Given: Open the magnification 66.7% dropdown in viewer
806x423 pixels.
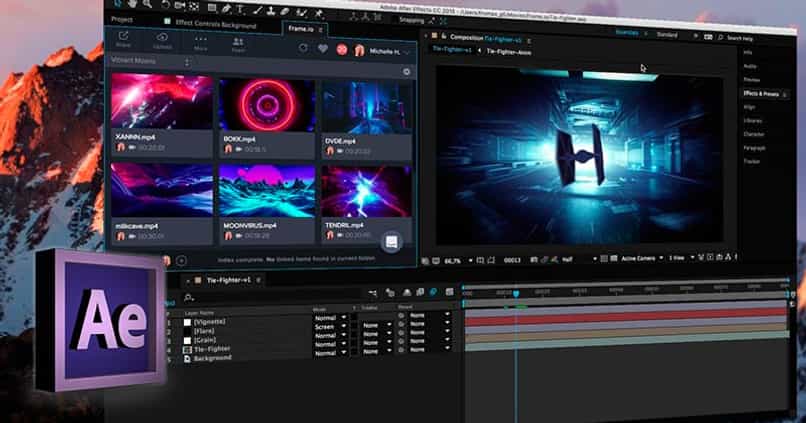Looking at the screenshot, I should tap(458, 261).
